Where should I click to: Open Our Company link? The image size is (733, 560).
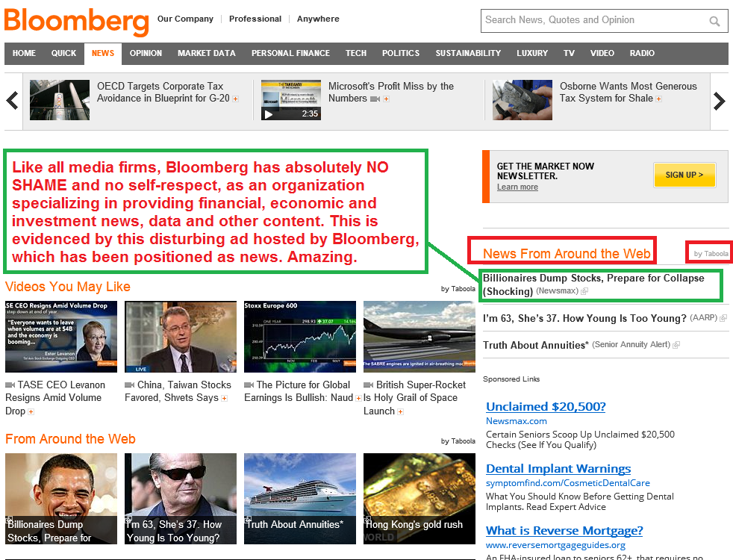(185, 19)
